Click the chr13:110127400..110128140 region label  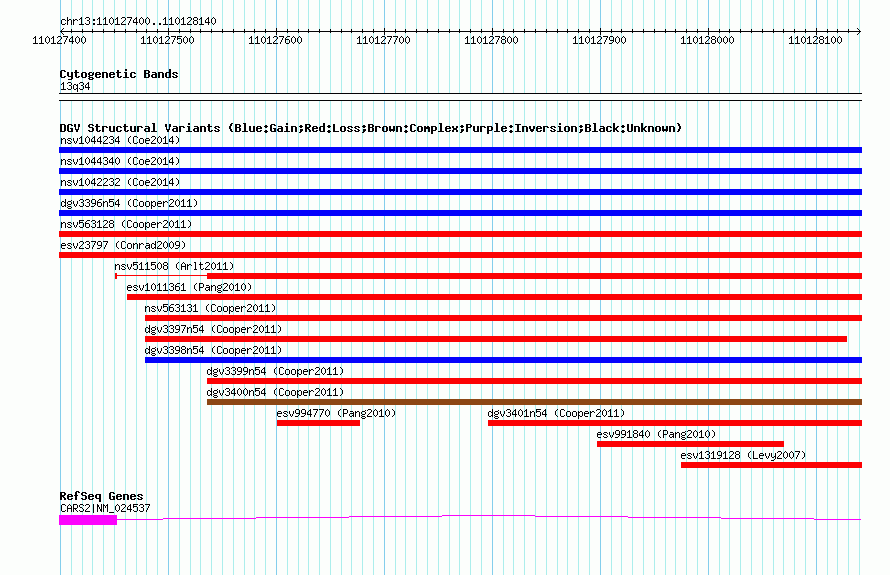pos(138,22)
